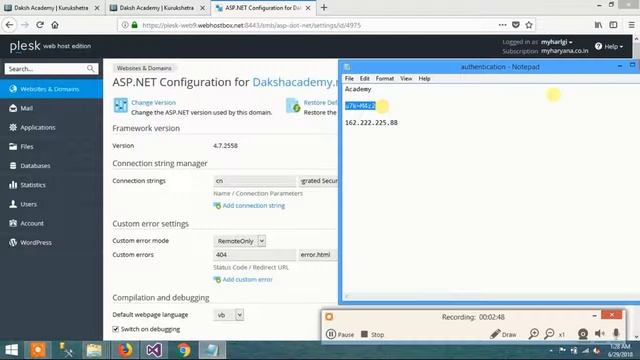Click the Restore Default icon
Viewport: 640px width, 360px height.
click(x=293, y=105)
